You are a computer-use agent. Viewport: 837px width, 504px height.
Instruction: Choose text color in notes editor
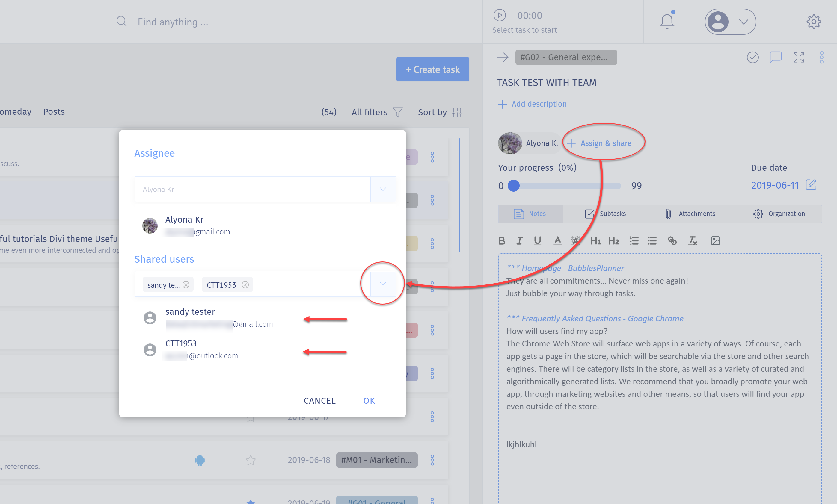557,241
